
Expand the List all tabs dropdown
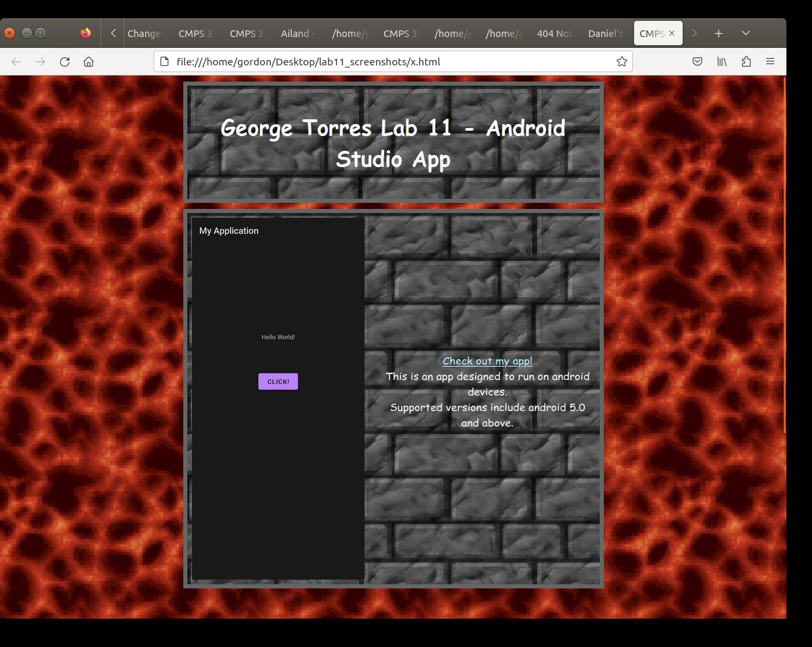pos(746,33)
